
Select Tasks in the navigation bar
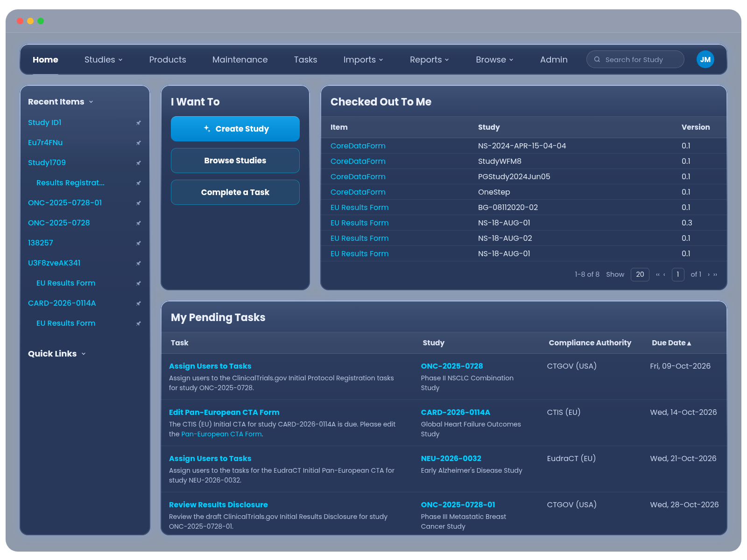(305, 60)
